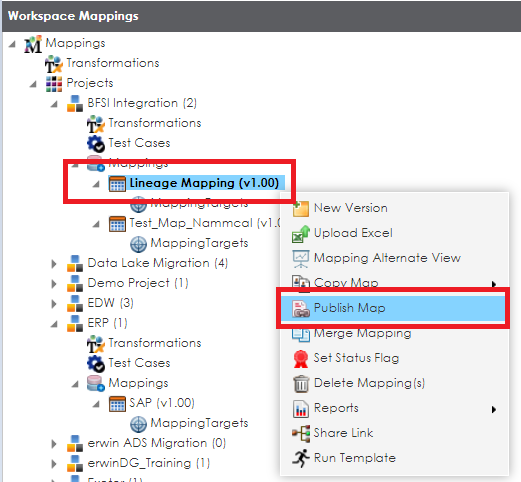Open the Reports submenu arrow
The image size is (521, 482).
494,409
